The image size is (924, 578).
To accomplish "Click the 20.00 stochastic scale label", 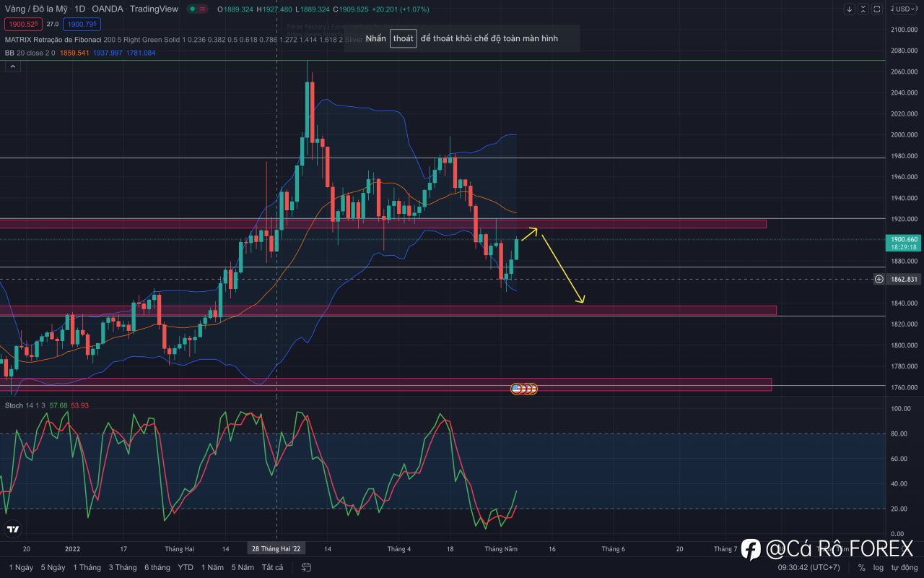I will [x=899, y=509].
